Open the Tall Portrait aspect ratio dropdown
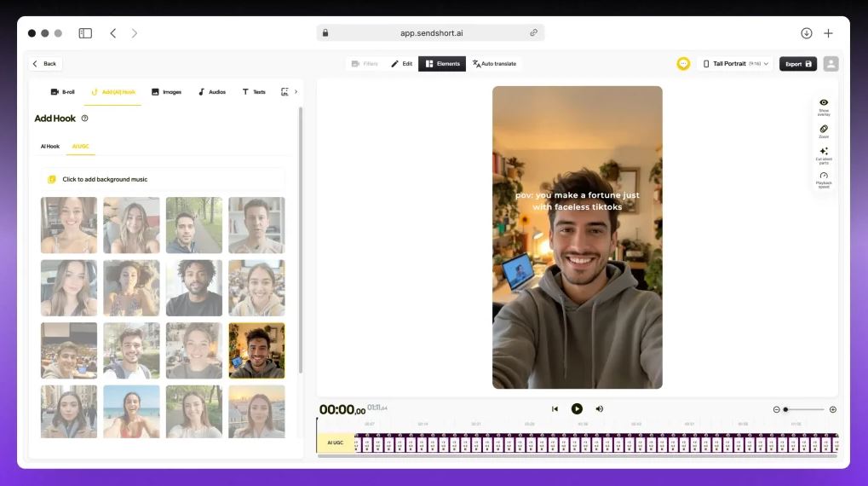The width and height of the screenshot is (868, 486). tap(736, 64)
